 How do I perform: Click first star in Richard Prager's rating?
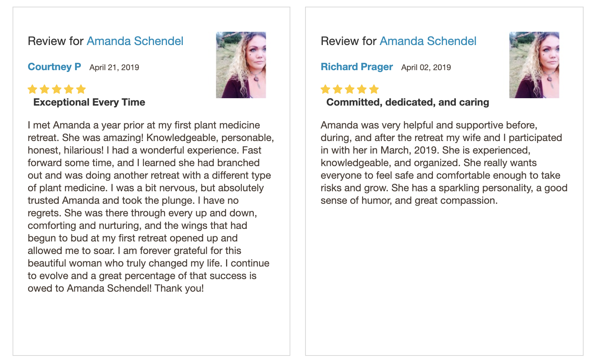tap(325, 89)
